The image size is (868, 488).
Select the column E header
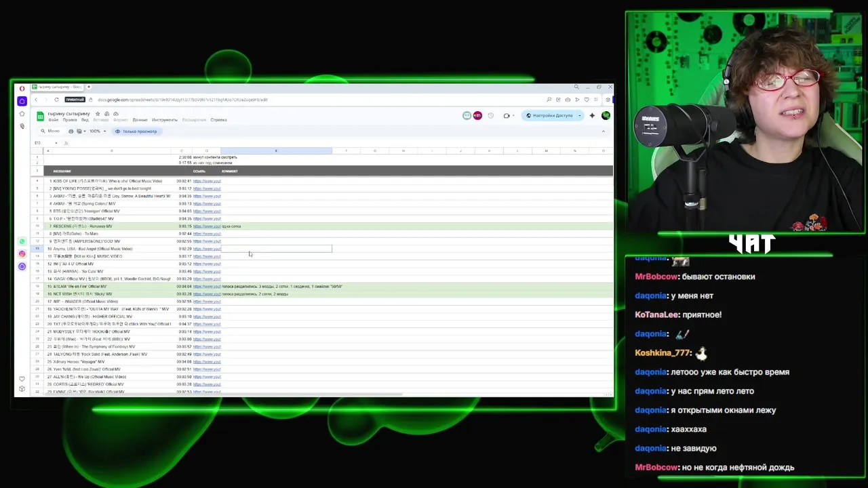tap(276, 150)
